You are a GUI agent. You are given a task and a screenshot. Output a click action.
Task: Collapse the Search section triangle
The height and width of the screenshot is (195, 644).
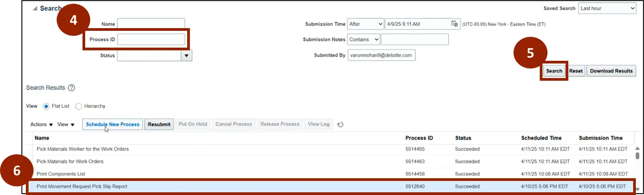click(35, 9)
